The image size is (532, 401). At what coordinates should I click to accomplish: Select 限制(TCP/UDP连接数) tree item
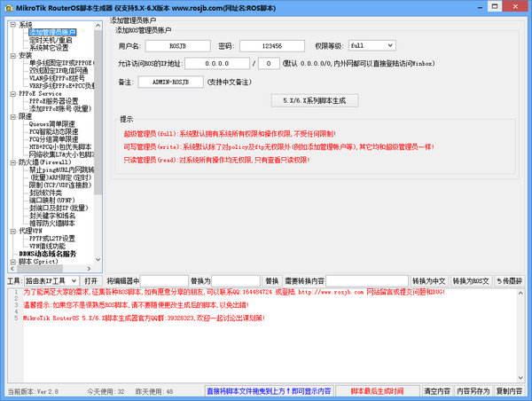click(60, 185)
